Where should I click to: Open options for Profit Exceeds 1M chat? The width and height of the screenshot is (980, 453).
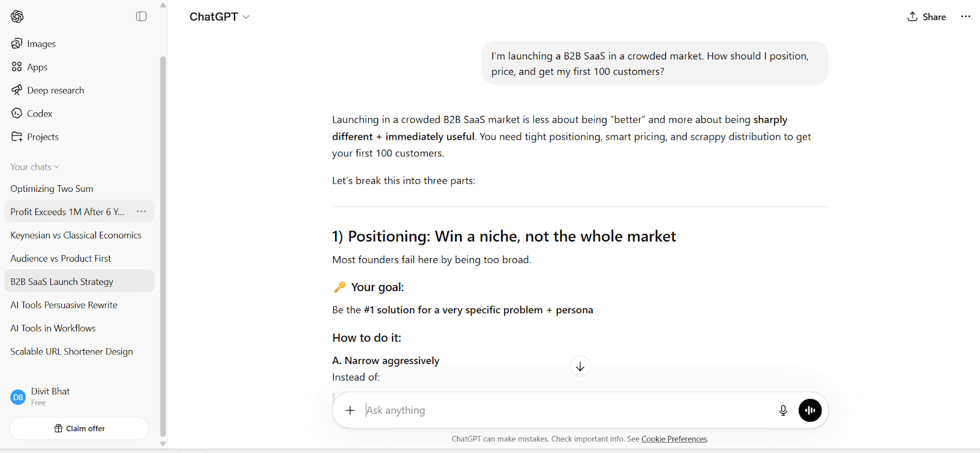coord(141,211)
